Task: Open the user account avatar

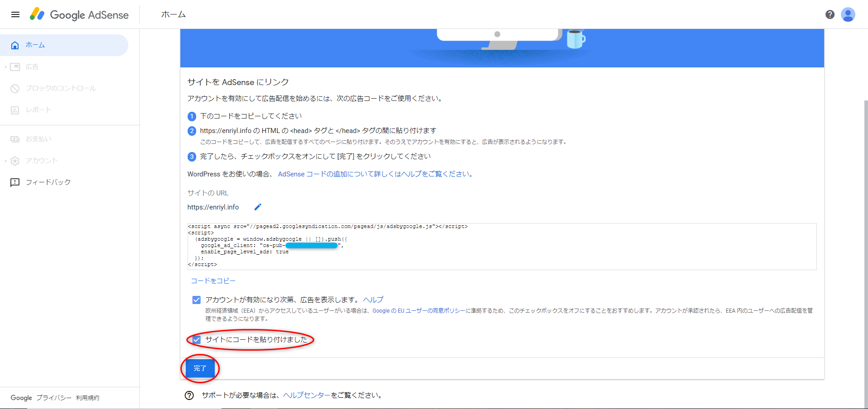Action: click(x=848, y=14)
